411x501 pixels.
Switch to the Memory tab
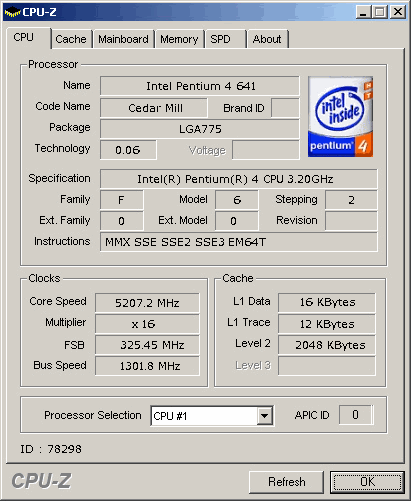[179, 39]
